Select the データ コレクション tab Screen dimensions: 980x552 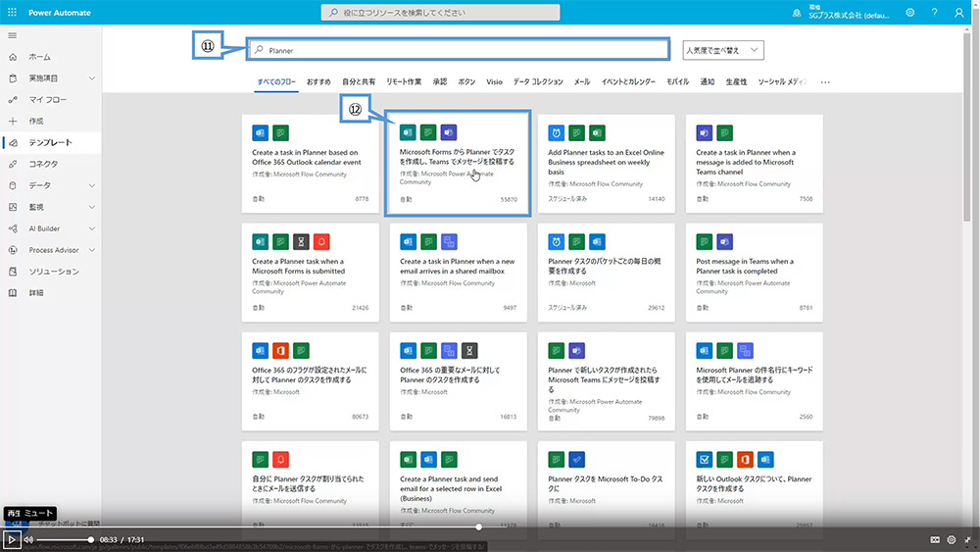pos(538,82)
